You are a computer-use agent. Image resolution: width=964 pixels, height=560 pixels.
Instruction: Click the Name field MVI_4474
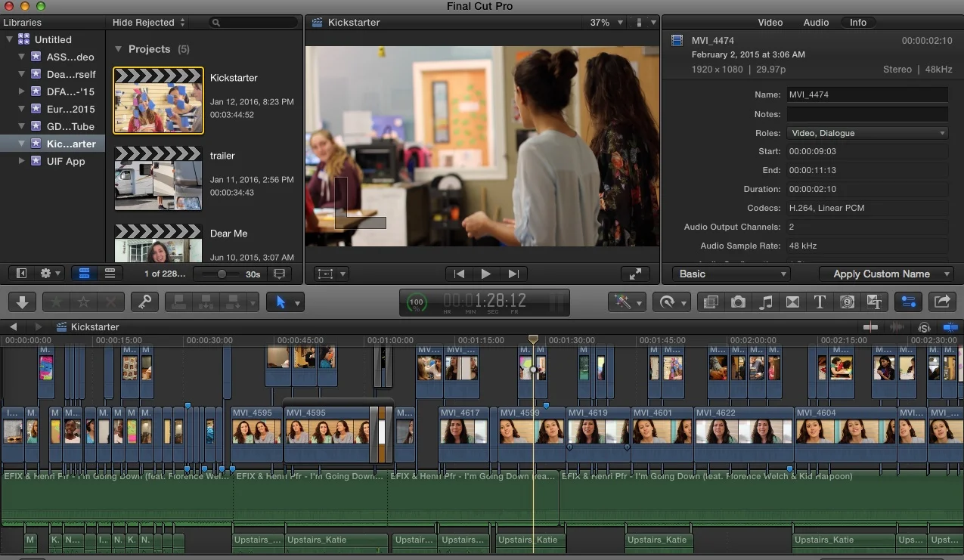point(867,95)
